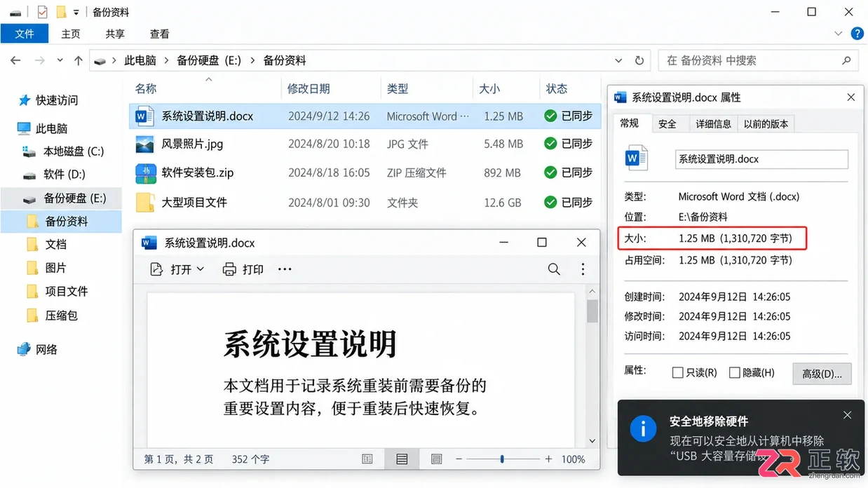Click the Forward navigation arrow
The height and width of the screenshot is (488, 868).
pos(40,61)
